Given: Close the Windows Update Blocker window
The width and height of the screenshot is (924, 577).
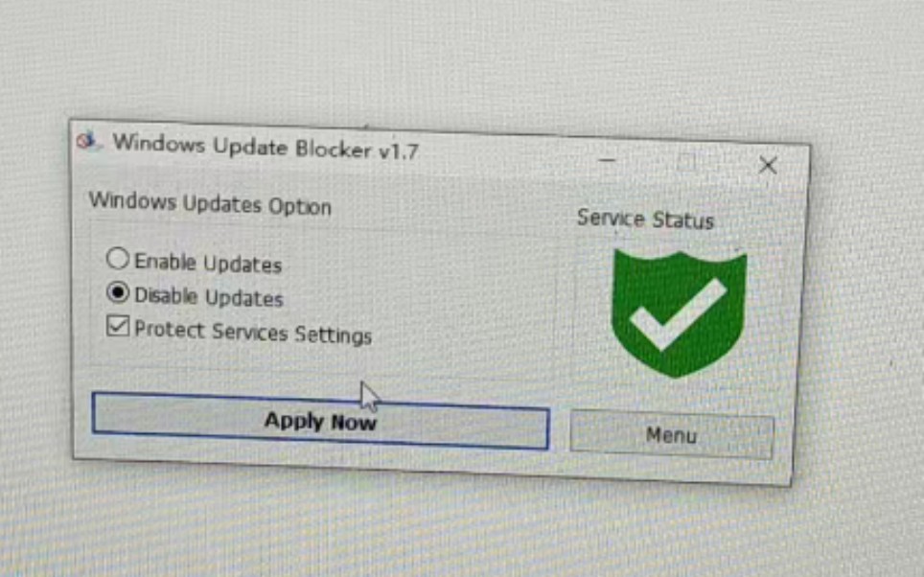Looking at the screenshot, I should (x=767, y=165).
